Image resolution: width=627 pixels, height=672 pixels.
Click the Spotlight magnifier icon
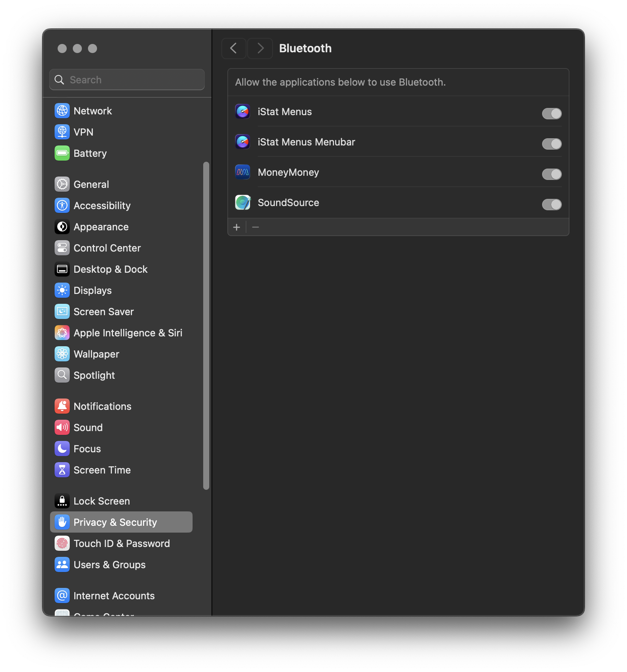click(62, 375)
